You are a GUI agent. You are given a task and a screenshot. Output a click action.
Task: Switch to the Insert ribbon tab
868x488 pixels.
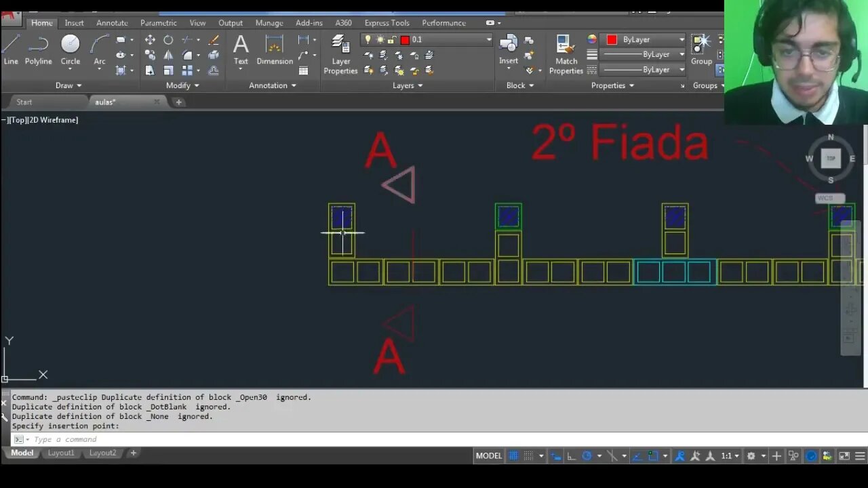click(75, 23)
